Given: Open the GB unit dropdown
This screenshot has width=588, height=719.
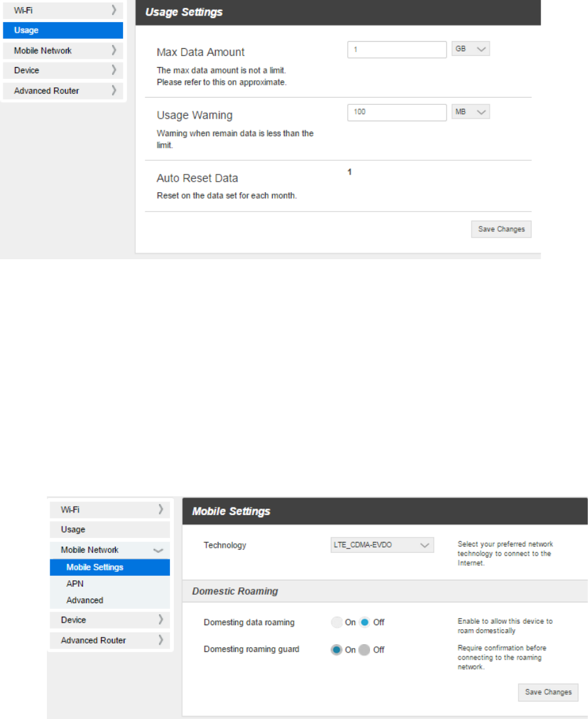Looking at the screenshot, I should [x=471, y=49].
